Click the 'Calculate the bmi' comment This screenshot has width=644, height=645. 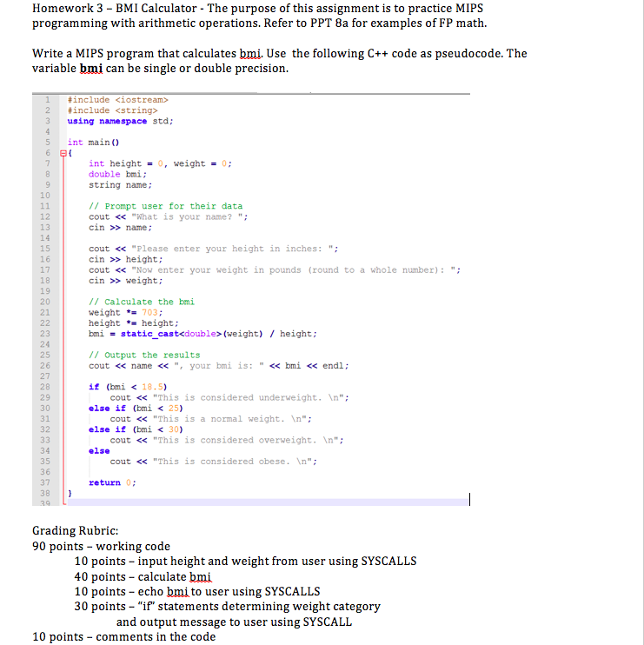coord(142,303)
